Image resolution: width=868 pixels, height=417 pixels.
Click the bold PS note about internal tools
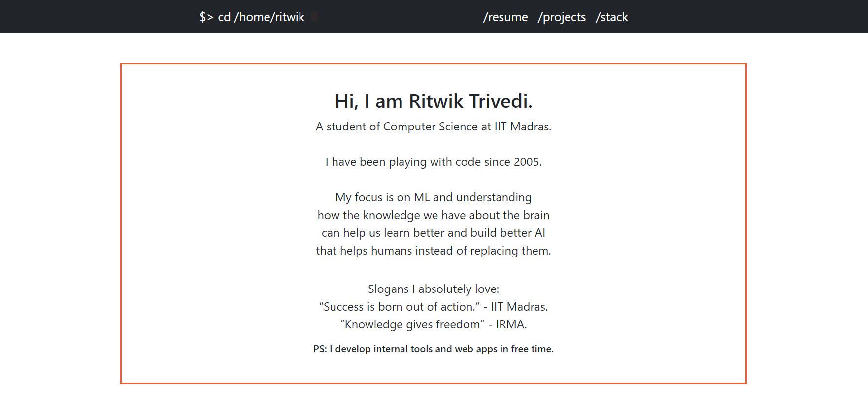[x=434, y=349]
